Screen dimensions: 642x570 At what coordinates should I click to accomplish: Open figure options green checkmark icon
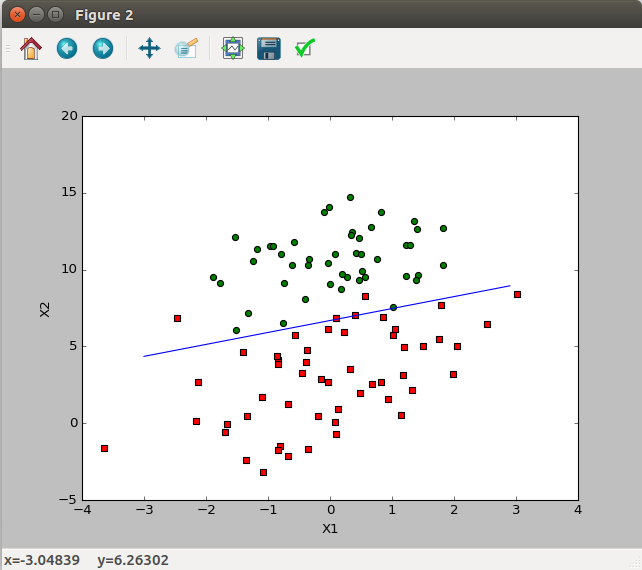pyautogui.click(x=305, y=48)
